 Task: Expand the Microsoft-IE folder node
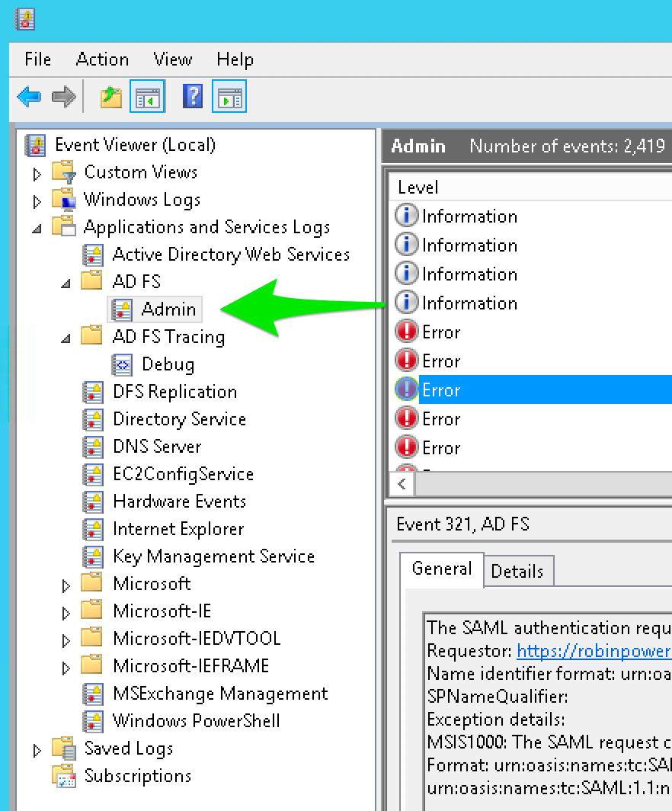click(x=66, y=613)
